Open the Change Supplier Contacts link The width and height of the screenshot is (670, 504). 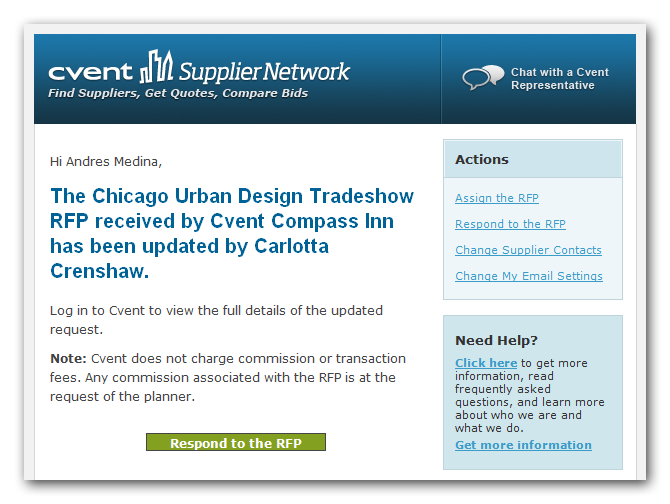tap(528, 250)
